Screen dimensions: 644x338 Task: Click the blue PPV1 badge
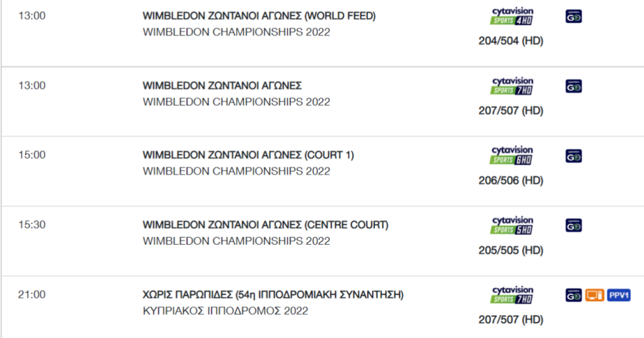point(618,295)
